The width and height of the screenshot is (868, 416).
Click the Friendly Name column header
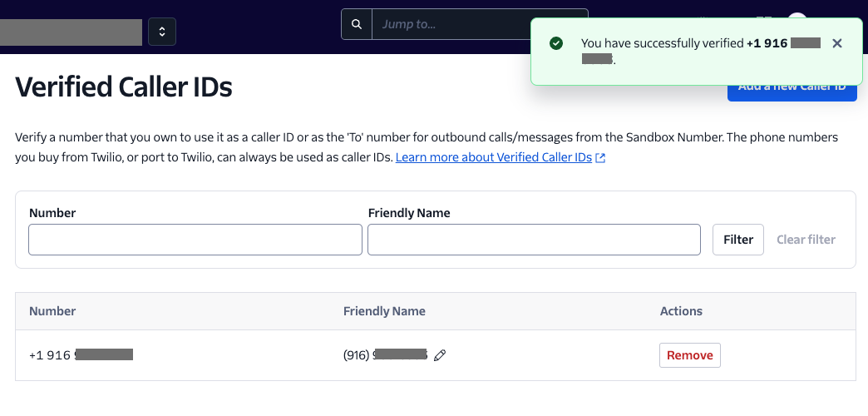click(384, 311)
